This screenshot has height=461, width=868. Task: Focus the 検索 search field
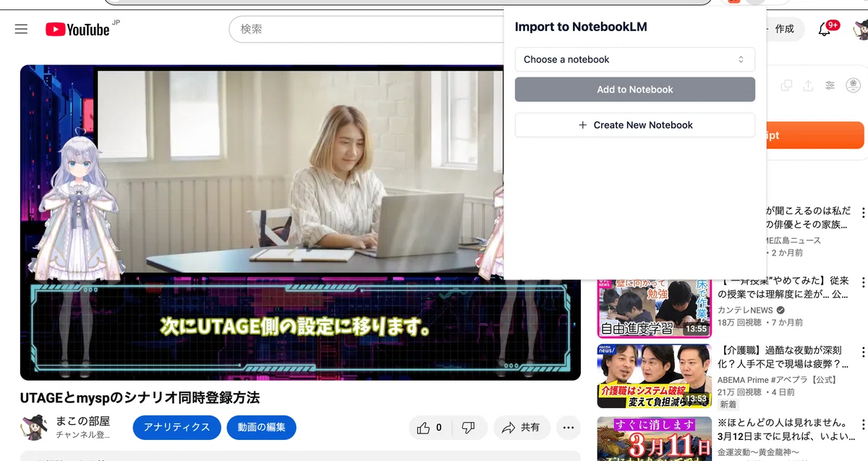(x=365, y=29)
